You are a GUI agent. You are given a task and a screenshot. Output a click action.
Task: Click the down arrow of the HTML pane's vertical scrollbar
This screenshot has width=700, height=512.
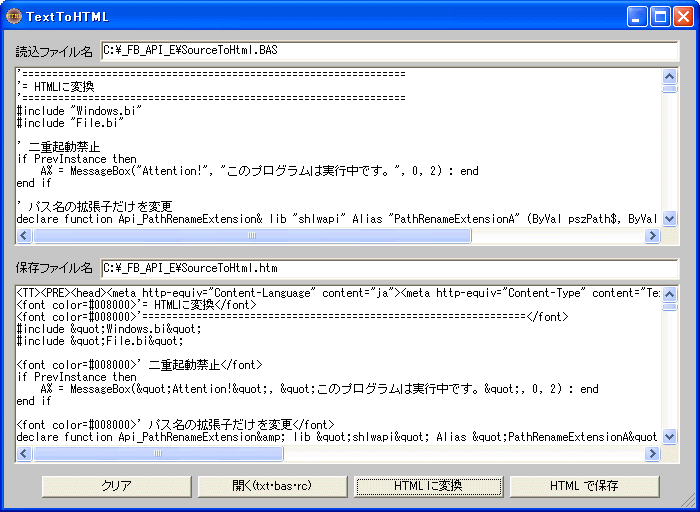[670, 436]
